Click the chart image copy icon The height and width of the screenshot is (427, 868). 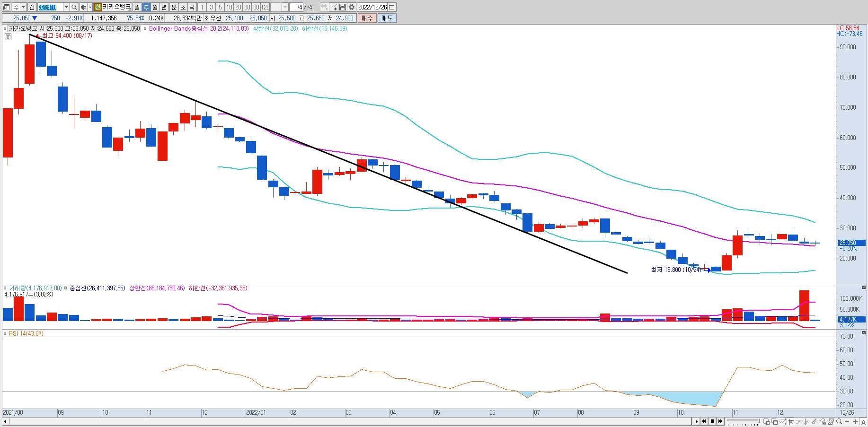831,421
